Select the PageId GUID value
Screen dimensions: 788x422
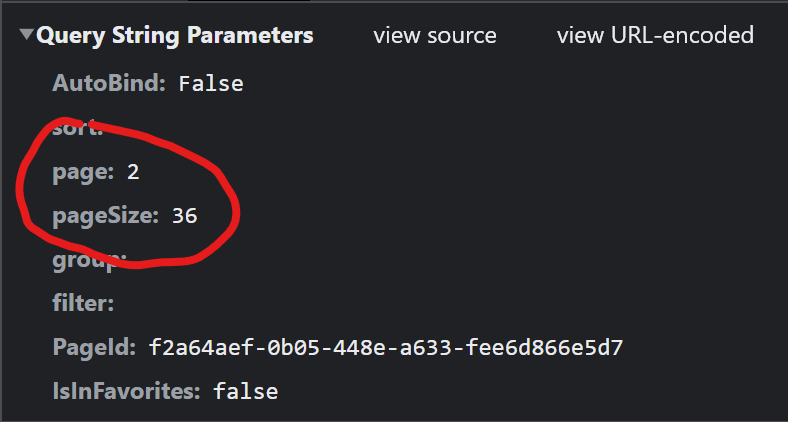[386, 347]
